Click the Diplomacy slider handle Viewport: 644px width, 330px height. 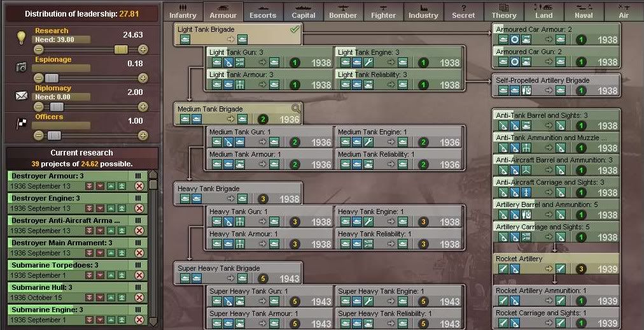(57, 107)
